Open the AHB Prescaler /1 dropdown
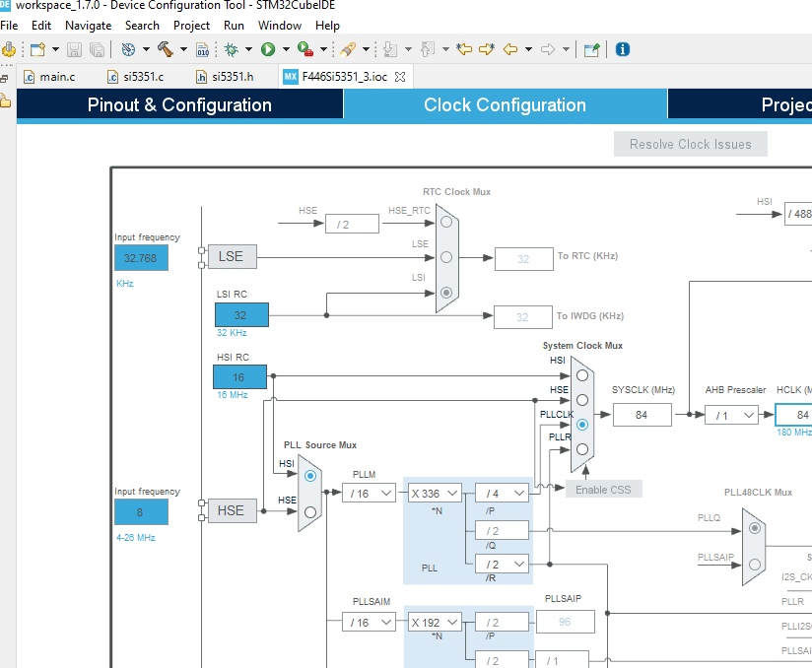The height and width of the screenshot is (668, 812). click(x=732, y=416)
